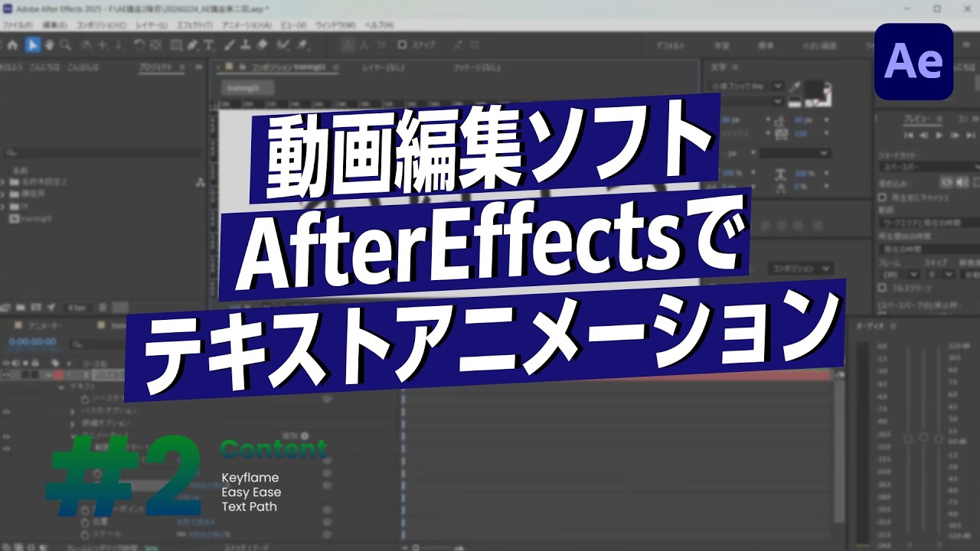
Task: Toggle eye visibility of the top timeline layer
Action: point(7,375)
